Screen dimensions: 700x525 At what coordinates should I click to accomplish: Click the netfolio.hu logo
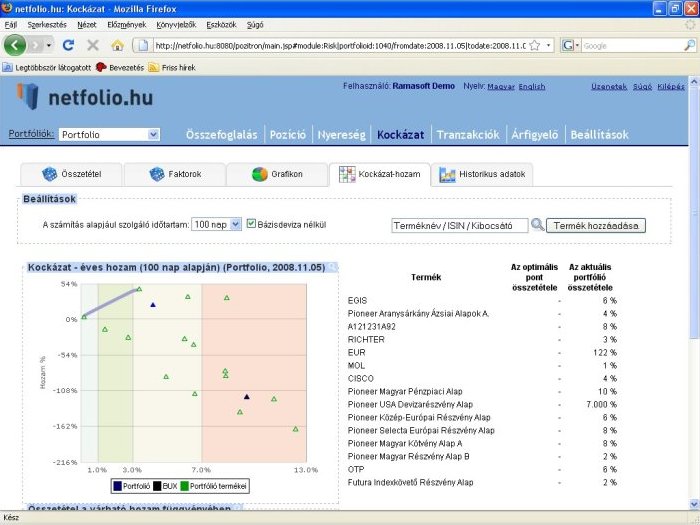(85, 96)
